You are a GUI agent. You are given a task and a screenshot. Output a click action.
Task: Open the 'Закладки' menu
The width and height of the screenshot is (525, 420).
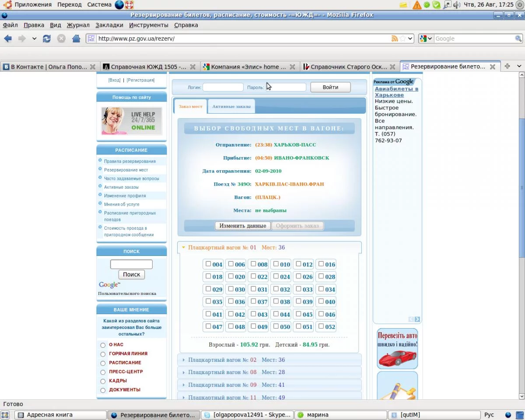109,25
